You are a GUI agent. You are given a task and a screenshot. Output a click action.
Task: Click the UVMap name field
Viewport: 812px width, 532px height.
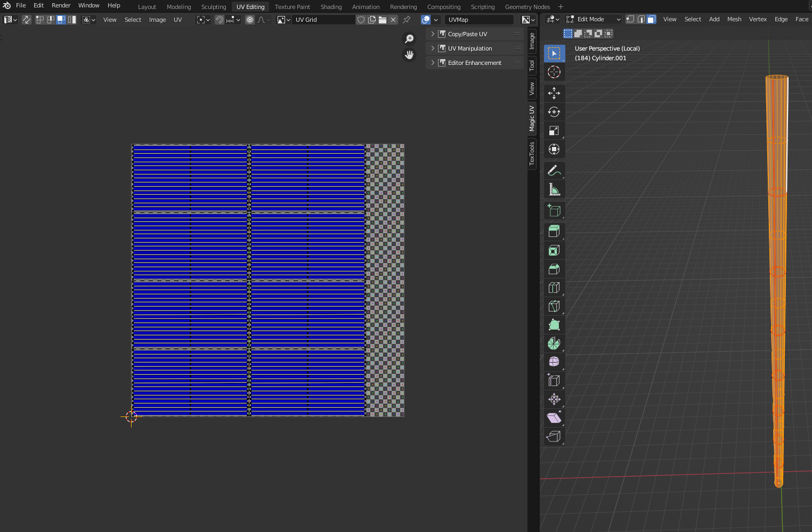pos(479,20)
